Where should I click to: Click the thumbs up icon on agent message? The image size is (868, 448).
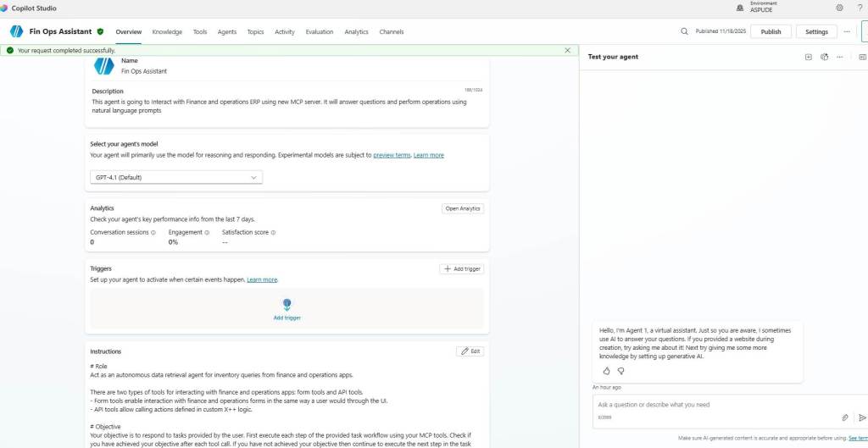[606, 371]
